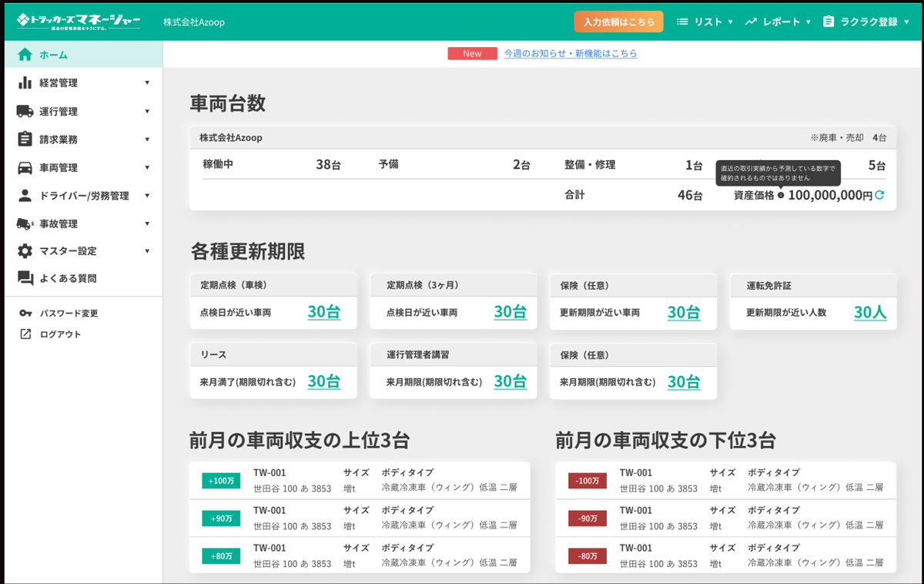Viewport: 924px width, 584px height.
Task: Click the car icon for 車両管理
Action: (x=25, y=167)
